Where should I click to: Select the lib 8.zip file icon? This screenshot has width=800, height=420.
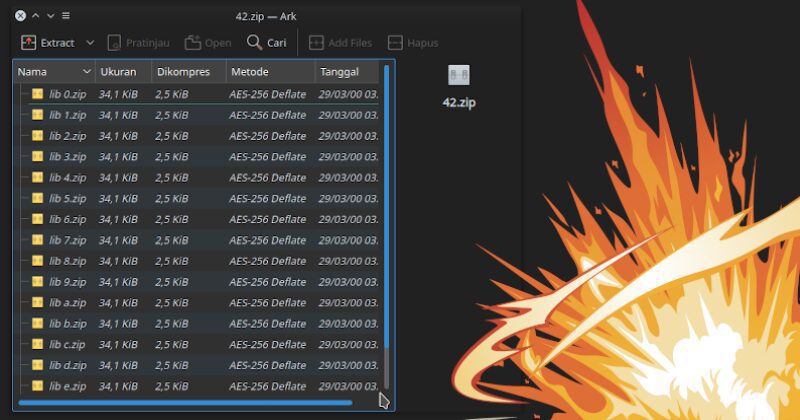tap(37, 261)
